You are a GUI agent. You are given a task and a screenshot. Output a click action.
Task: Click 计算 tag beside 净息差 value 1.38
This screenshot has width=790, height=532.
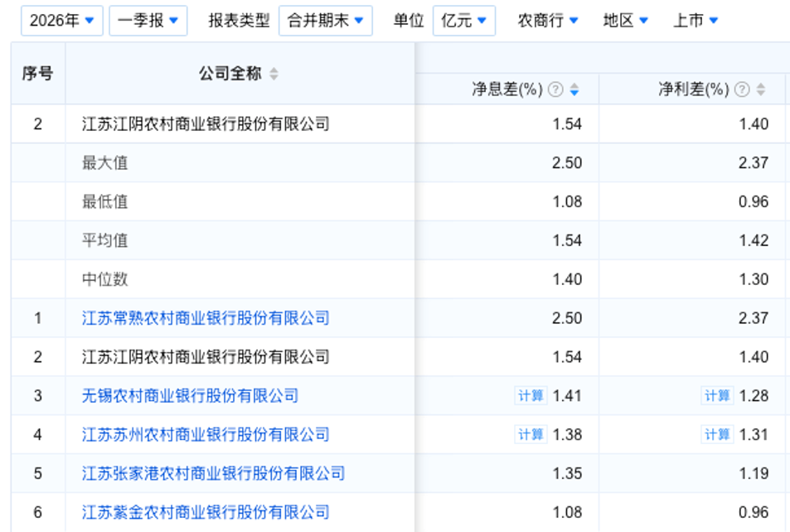pos(531,434)
